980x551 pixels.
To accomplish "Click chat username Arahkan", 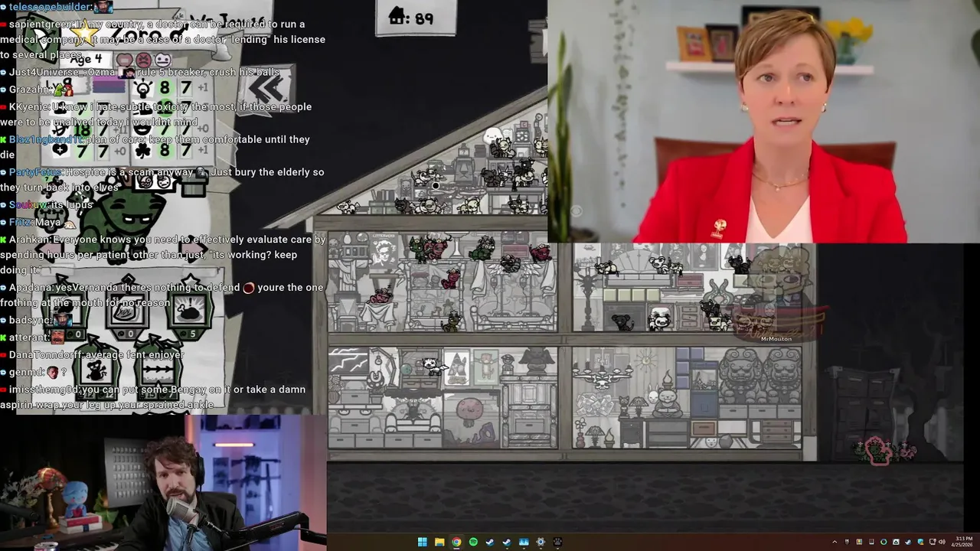I will [29, 240].
